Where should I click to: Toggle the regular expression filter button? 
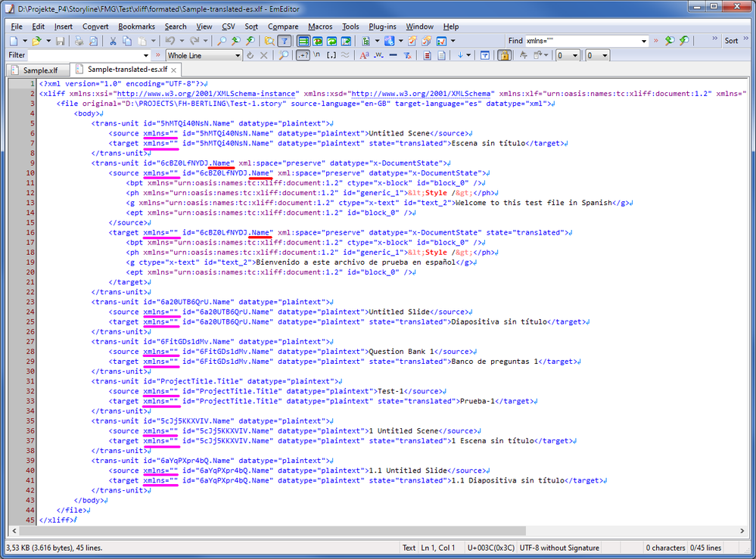(x=303, y=55)
